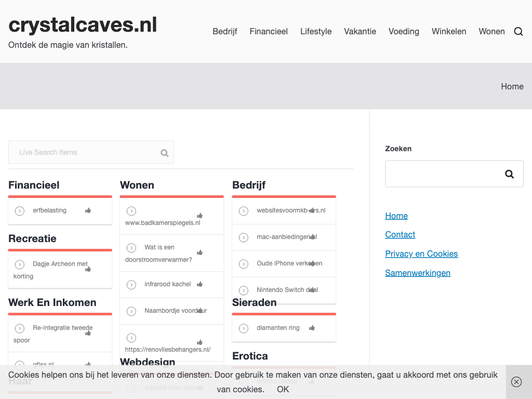The image size is (532, 399).
Task: Expand arrow circle beside mac-aanbiedingen.nl
Action: point(243,237)
